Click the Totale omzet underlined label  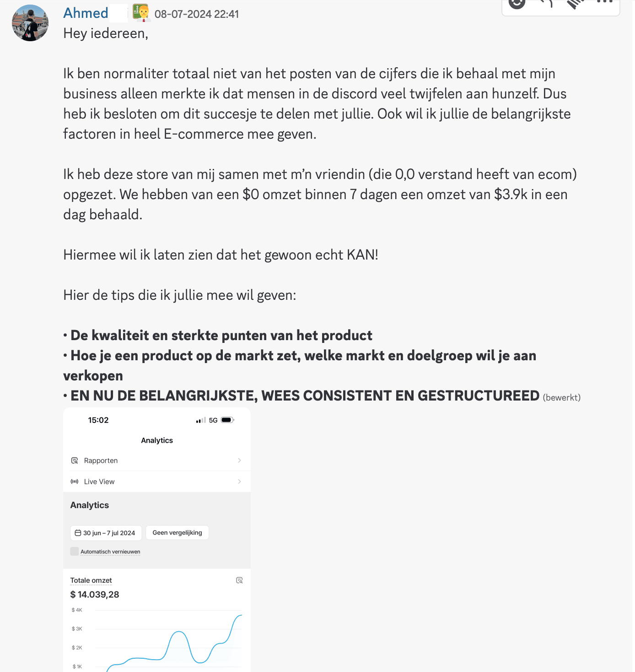[x=91, y=580]
